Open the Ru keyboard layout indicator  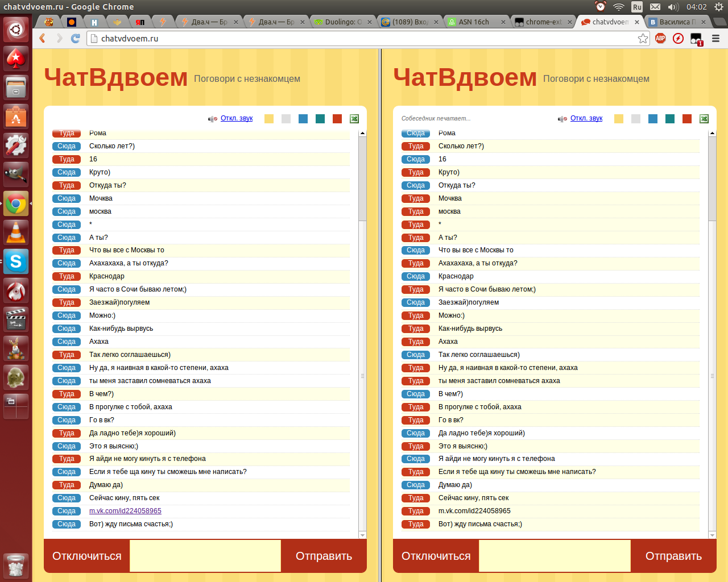point(637,7)
